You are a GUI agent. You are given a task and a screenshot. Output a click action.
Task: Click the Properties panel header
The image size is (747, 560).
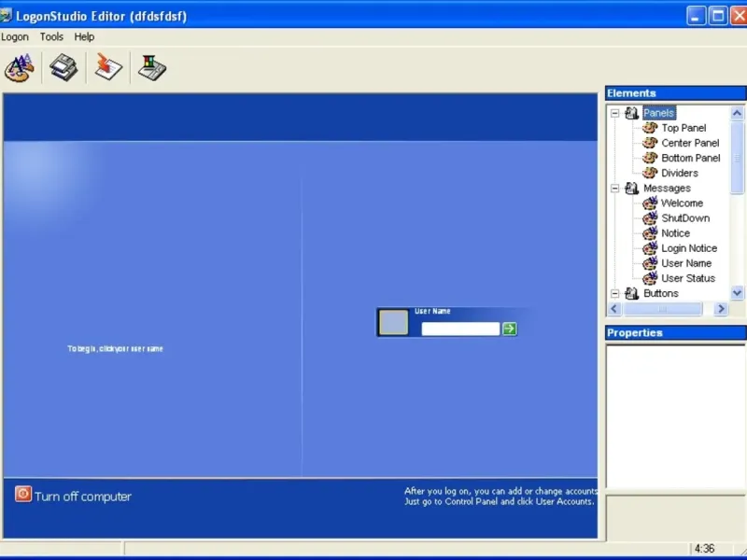tap(675, 332)
